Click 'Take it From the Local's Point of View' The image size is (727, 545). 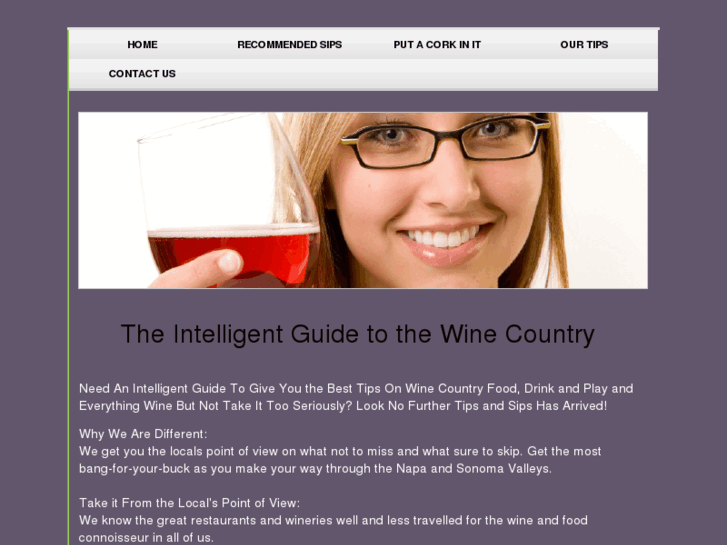coord(189,503)
